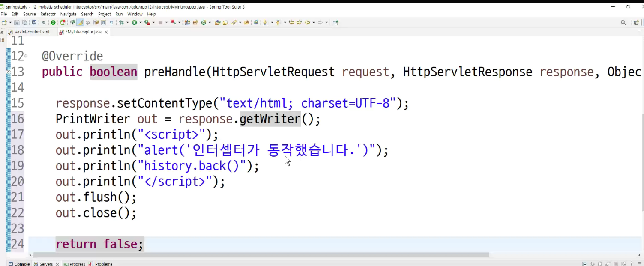Switch to the Problems view tab
This screenshot has width=644, height=266.
(101, 264)
